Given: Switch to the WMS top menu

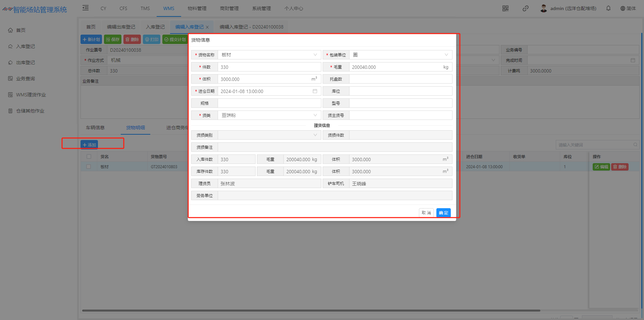Looking at the screenshot, I should click(x=169, y=8).
